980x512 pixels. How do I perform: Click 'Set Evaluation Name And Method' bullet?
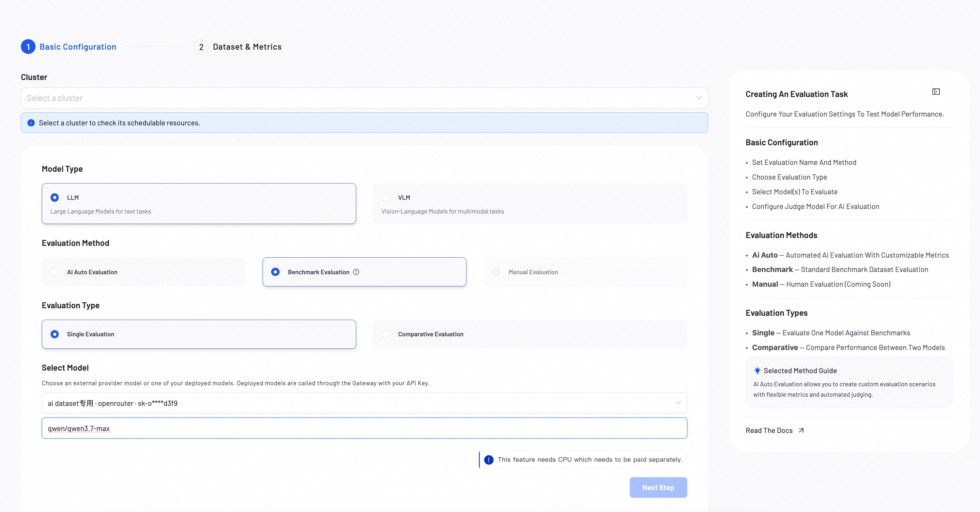(x=804, y=163)
